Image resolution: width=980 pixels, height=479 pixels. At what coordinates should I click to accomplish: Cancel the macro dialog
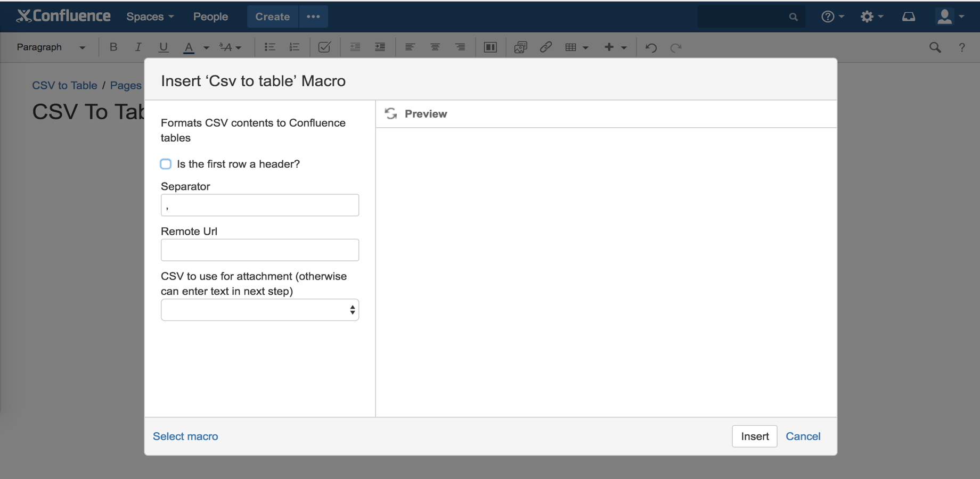click(x=803, y=436)
